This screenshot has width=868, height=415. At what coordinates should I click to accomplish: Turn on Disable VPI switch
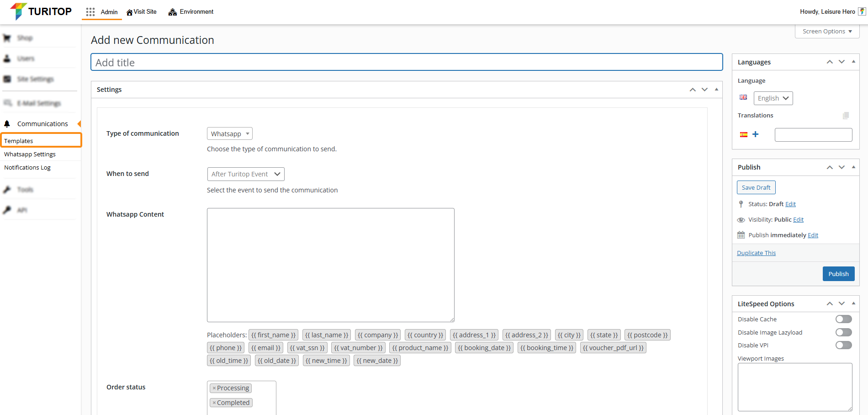point(843,345)
